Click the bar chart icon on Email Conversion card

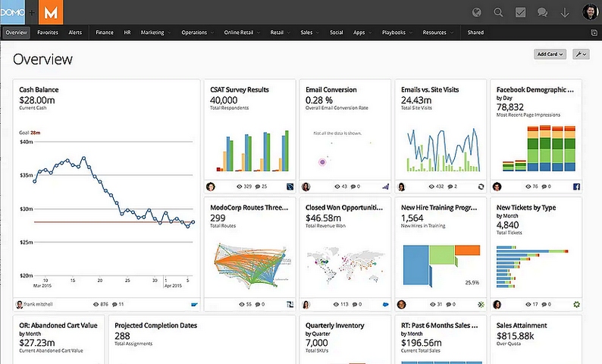coord(385,187)
